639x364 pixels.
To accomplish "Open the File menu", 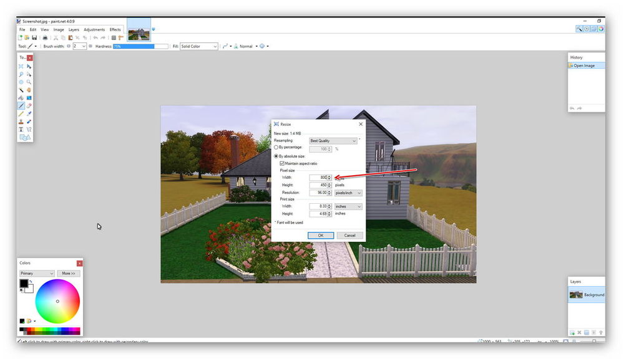I will [x=22, y=29].
